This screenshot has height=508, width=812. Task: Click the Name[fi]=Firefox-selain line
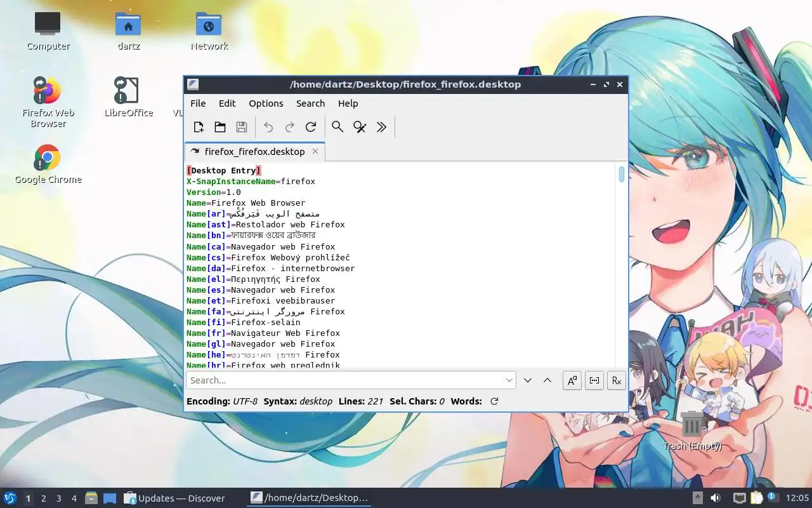pyautogui.click(x=244, y=322)
